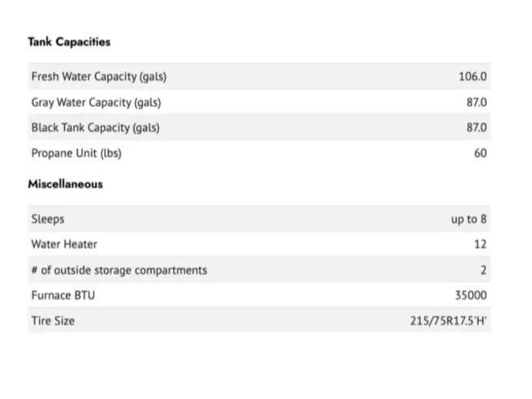
Task: Select the water heater value 12
Action: coord(480,244)
